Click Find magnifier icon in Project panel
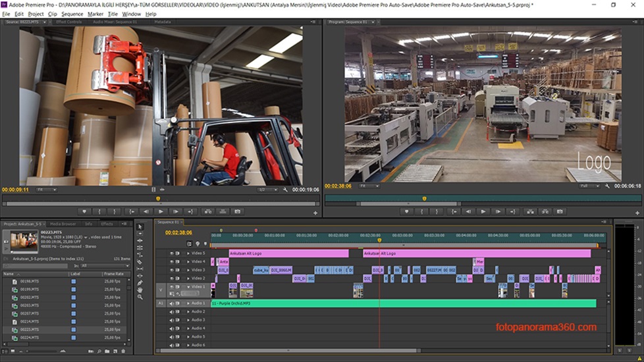Screen dimensions: 644x362 click(x=99, y=351)
